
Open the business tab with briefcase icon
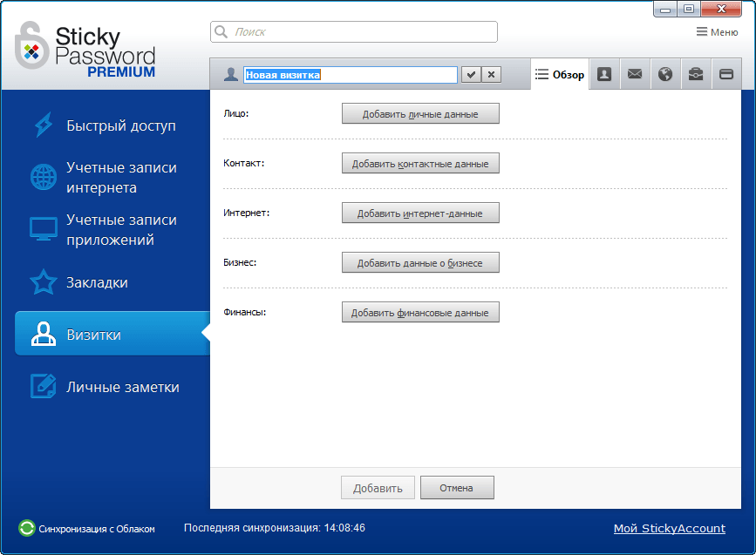tap(695, 74)
